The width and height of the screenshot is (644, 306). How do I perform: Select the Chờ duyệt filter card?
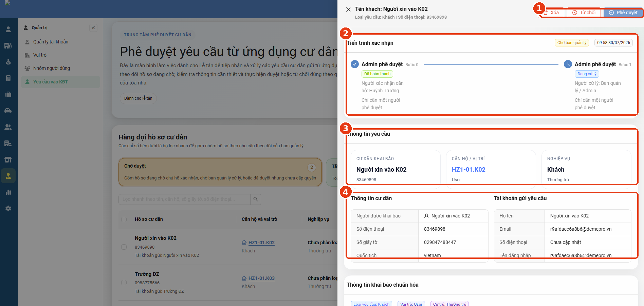click(x=220, y=172)
